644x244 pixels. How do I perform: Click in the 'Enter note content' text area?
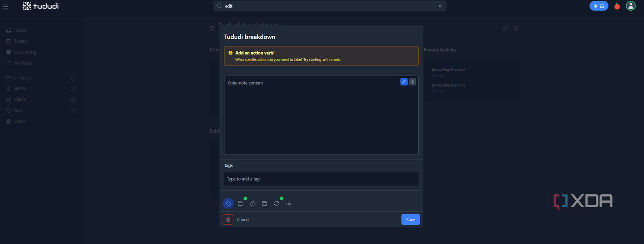coord(321,115)
